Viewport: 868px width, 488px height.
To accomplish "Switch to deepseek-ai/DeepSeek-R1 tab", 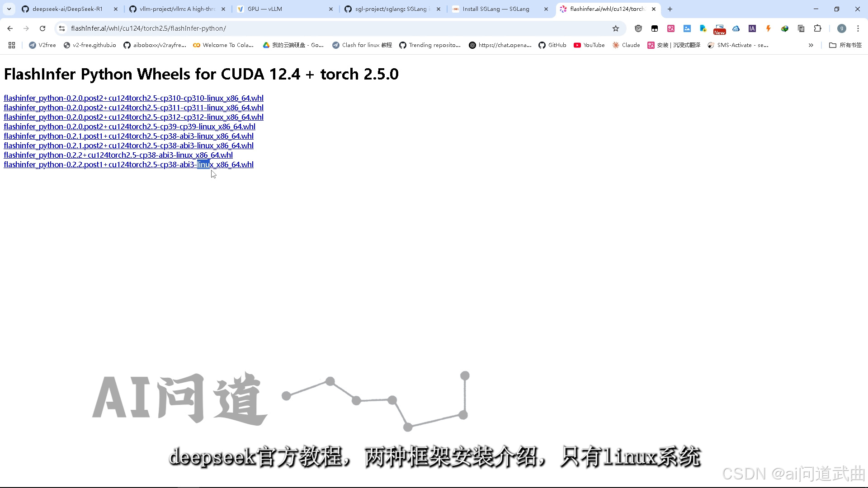I will click(67, 9).
